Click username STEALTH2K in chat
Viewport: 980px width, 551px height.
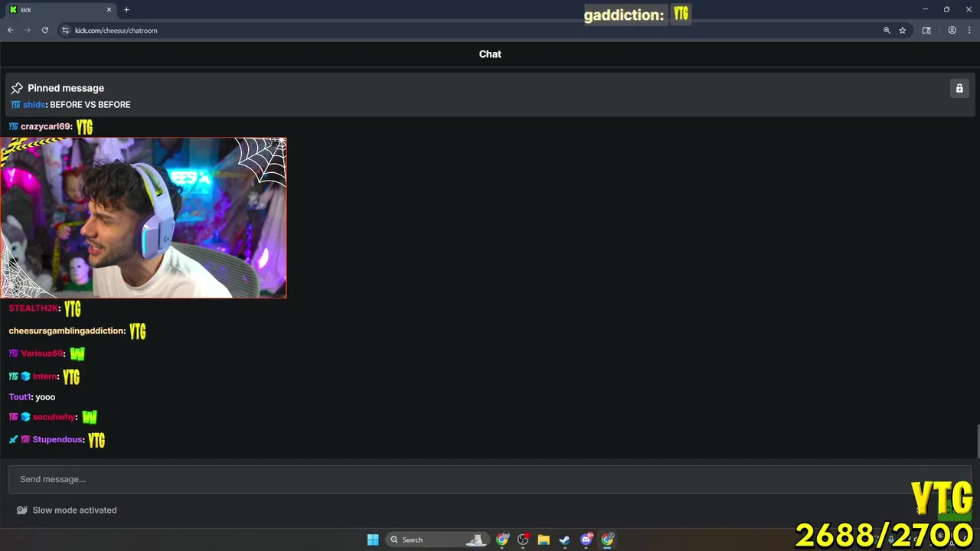[34, 308]
